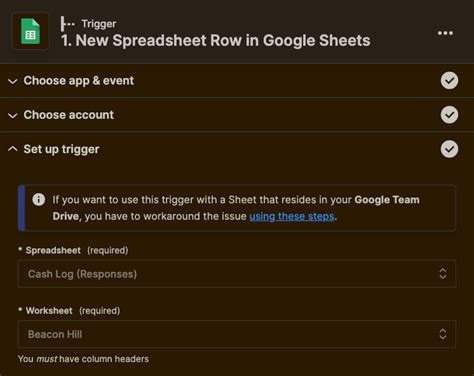
Task: Click the trigger step indicator icon
Action: coord(68,24)
